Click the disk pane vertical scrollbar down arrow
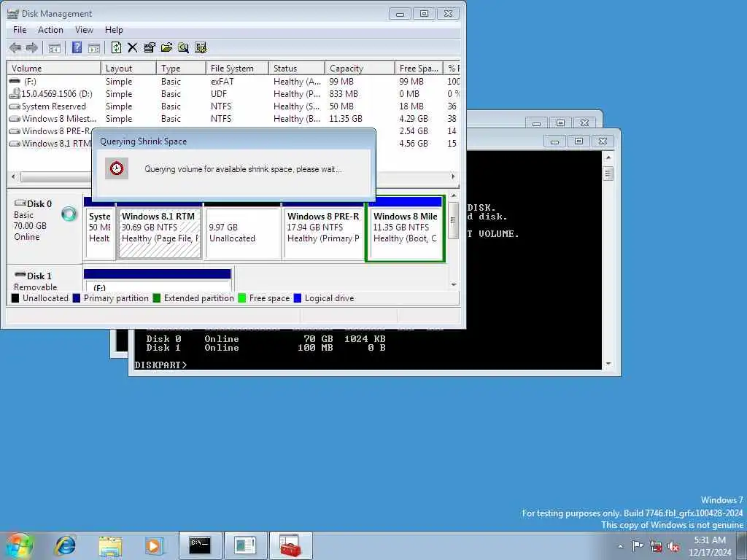747x560 pixels. (x=454, y=285)
